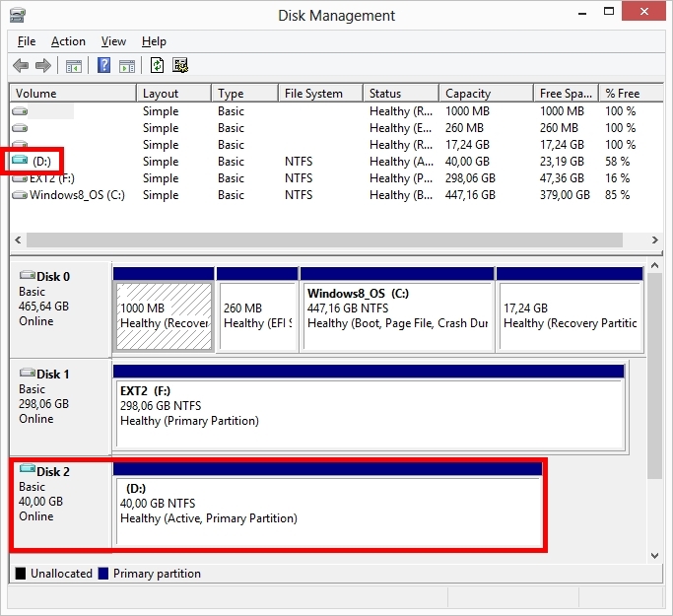Open the View menu
Screen dimensions: 673x616
(x=113, y=41)
